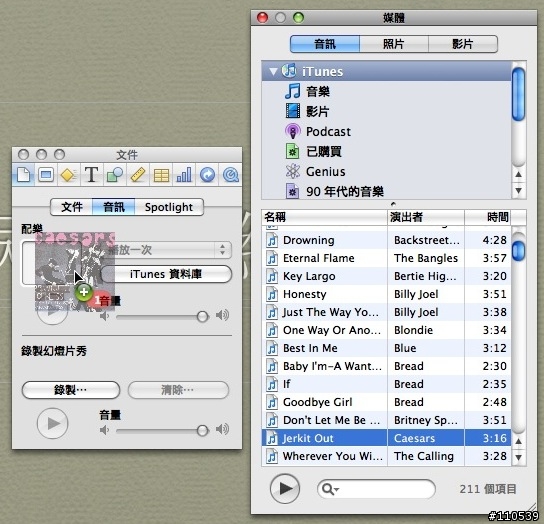Select the 影片 source under iTunes
Screen dimensions: 544x524
point(386,111)
